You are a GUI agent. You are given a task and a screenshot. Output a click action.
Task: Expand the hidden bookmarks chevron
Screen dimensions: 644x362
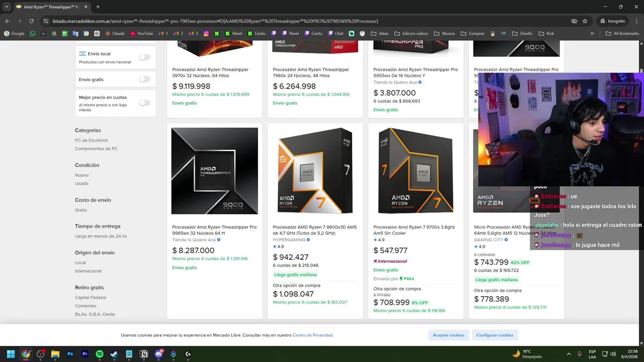coord(592,34)
